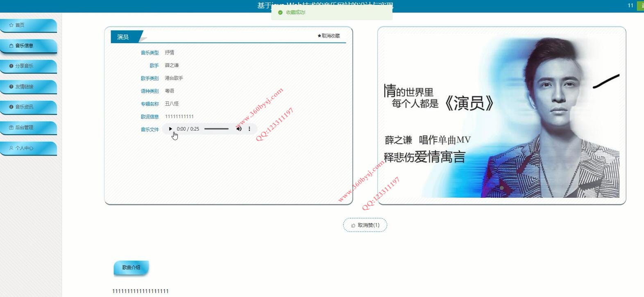Click the 取消赞(1) button

pyautogui.click(x=365, y=225)
